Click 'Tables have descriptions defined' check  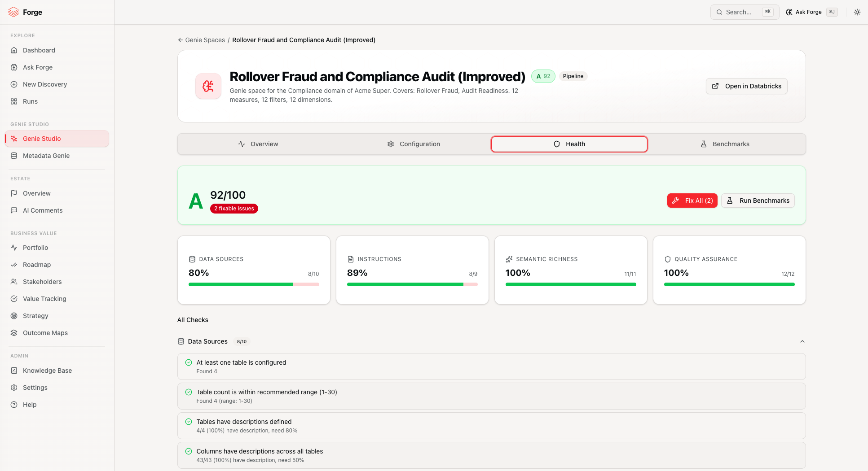[491, 426]
